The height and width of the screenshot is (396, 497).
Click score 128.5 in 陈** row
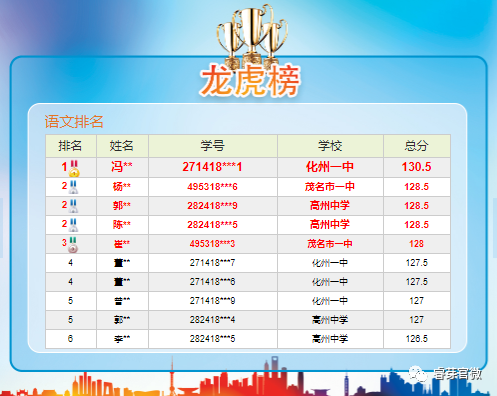click(416, 225)
